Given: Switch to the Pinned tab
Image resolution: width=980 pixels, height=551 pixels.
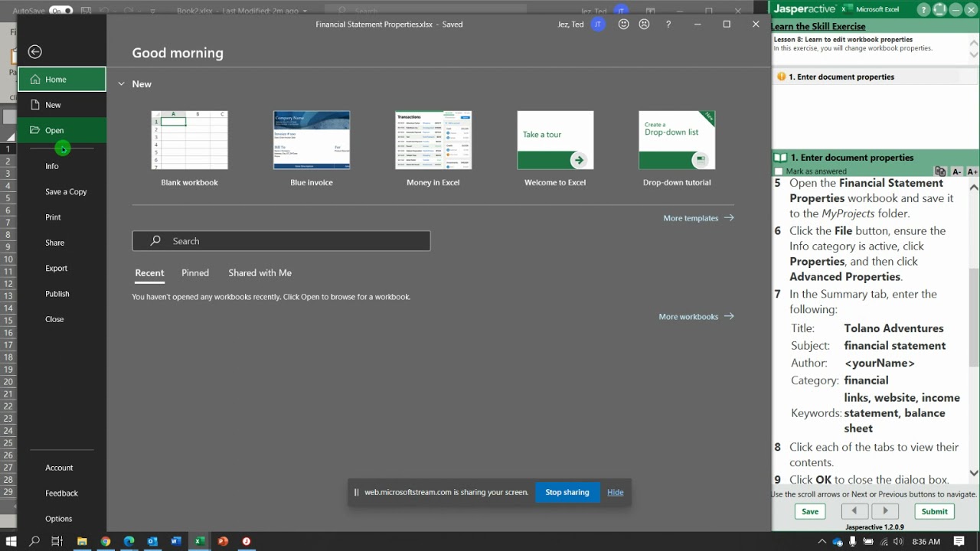Looking at the screenshot, I should [x=195, y=273].
